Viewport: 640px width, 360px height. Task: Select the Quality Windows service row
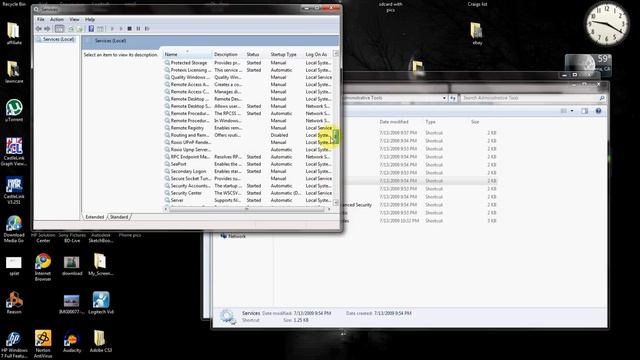[x=248, y=77]
